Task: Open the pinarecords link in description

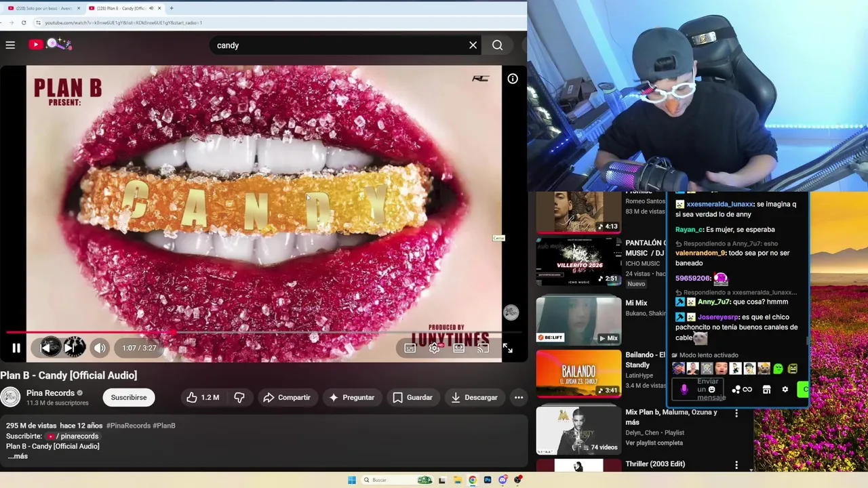Action: click(73, 436)
